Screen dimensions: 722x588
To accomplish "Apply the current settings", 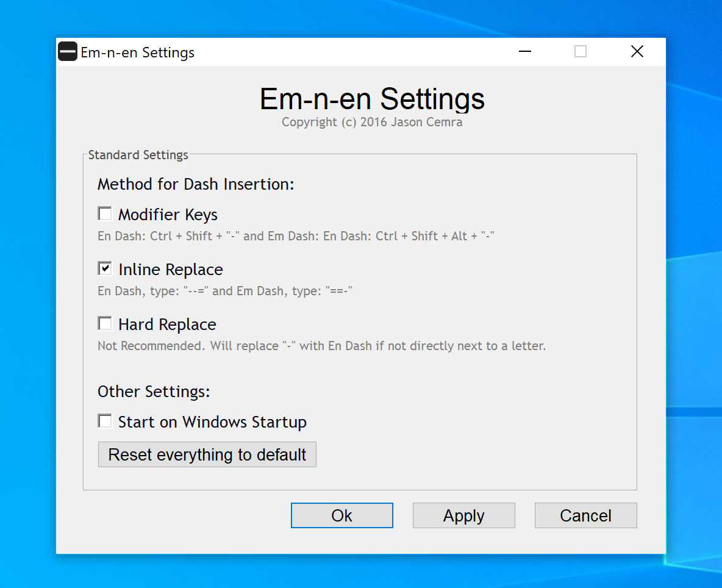I will click(x=463, y=515).
